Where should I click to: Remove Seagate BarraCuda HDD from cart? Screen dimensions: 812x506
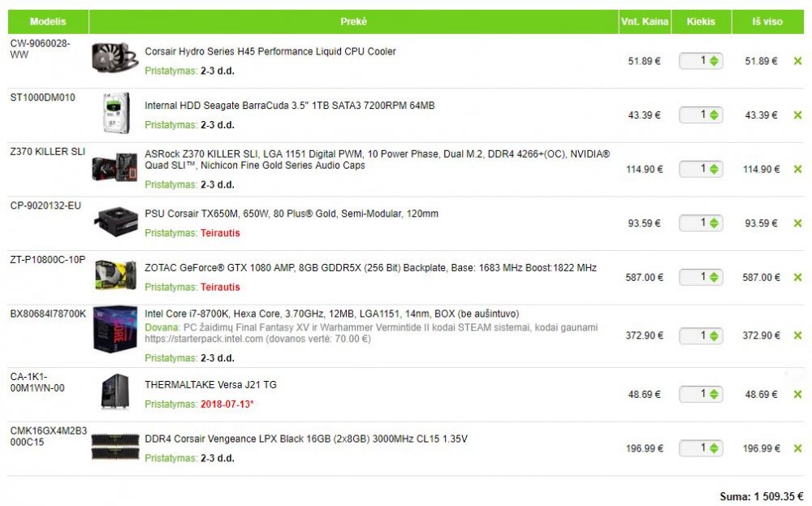point(797,115)
